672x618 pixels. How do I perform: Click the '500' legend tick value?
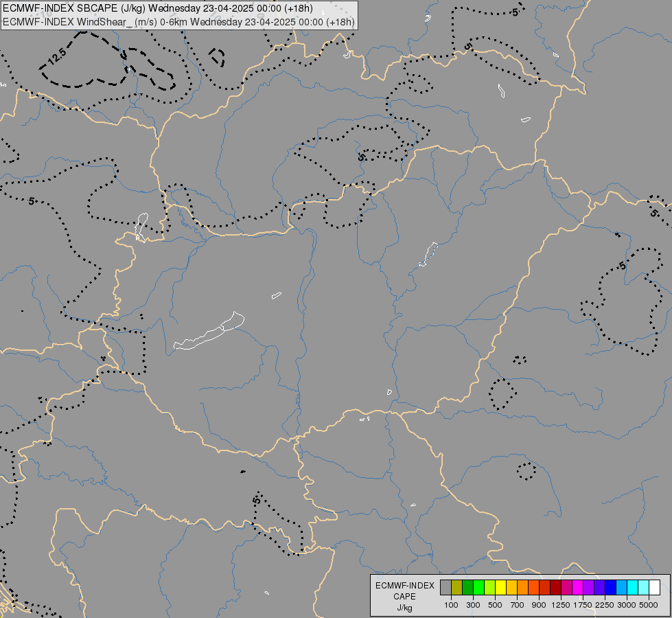tap(495, 605)
